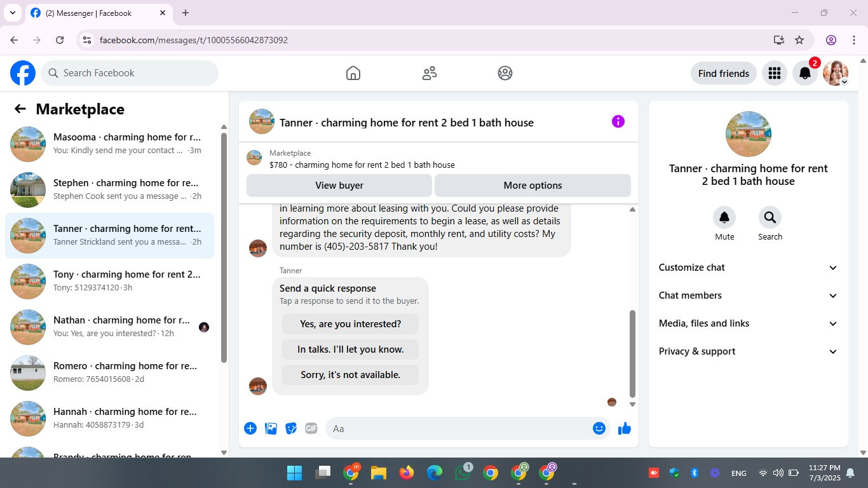Viewport: 868px width, 488px height.
Task: Click the View buyer button
Action: pos(339,186)
